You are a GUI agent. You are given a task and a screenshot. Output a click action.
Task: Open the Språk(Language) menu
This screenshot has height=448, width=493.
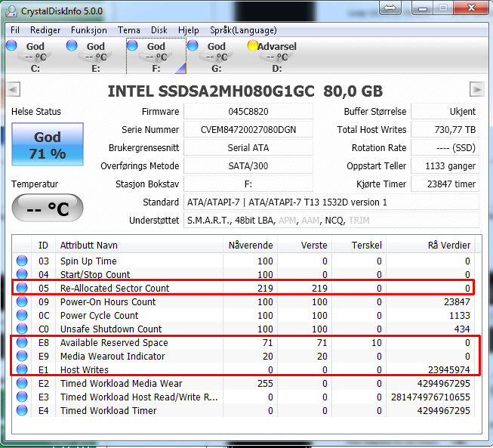pyautogui.click(x=243, y=30)
